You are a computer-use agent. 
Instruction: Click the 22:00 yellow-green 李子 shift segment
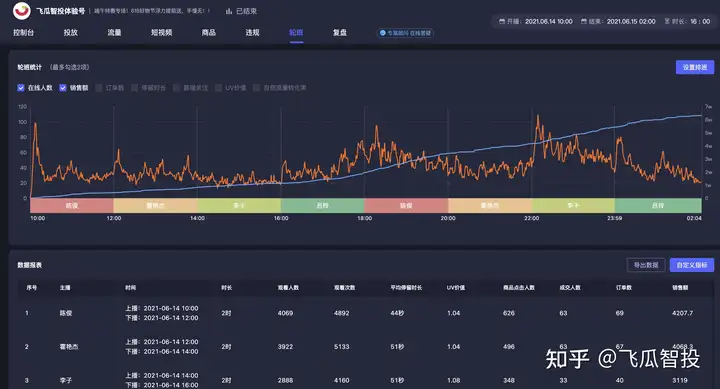click(573, 205)
